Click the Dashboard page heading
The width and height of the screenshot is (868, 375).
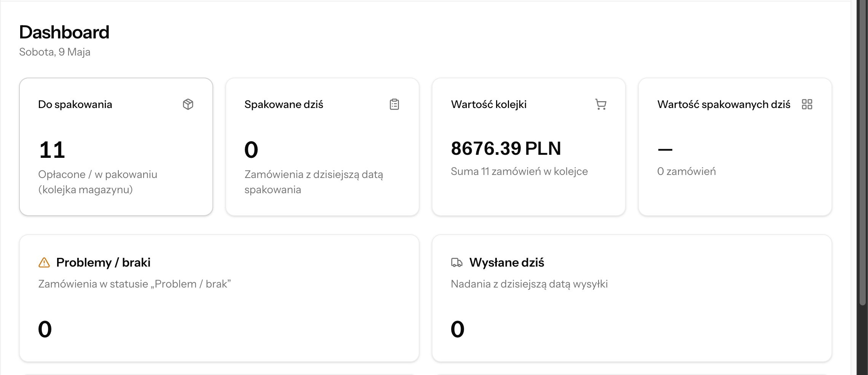(x=64, y=32)
